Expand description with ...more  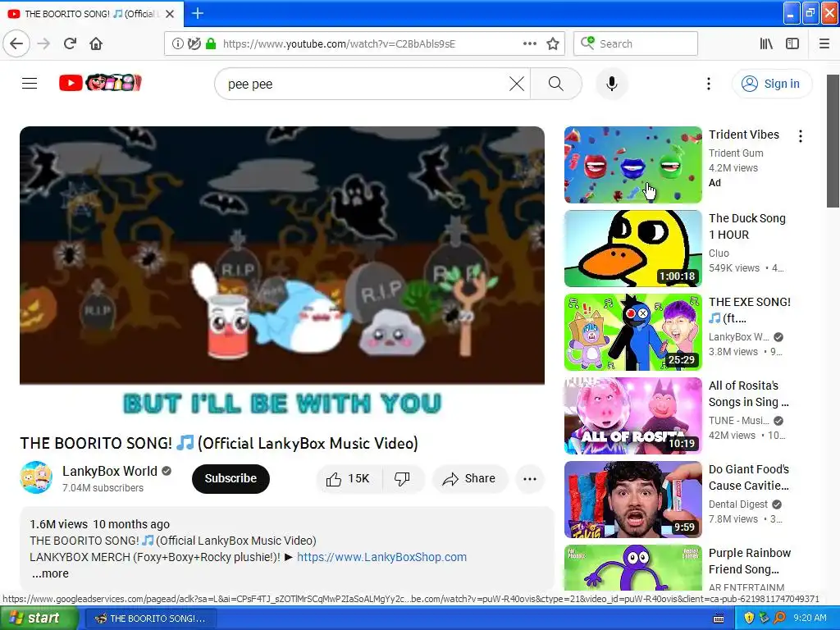(50, 573)
